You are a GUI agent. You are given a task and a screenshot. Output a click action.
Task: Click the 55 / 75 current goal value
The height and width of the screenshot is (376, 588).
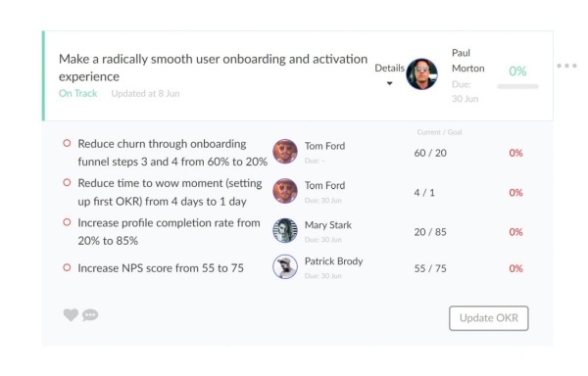point(430,268)
